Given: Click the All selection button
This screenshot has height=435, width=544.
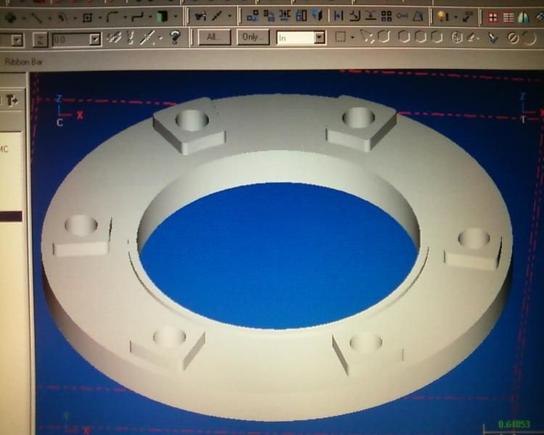Looking at the screenshot, I should [x=214, y=37].
